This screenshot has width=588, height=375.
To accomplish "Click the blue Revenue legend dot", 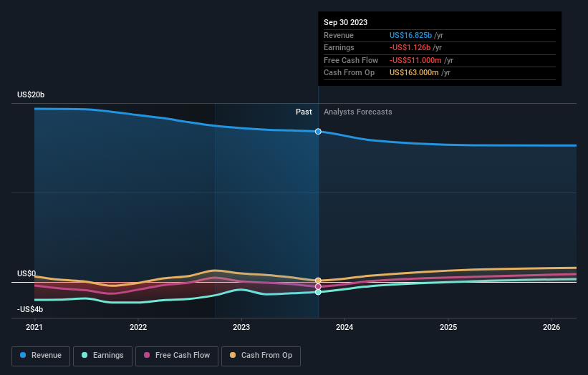I will pyautogui.click(x=23, y=355).
